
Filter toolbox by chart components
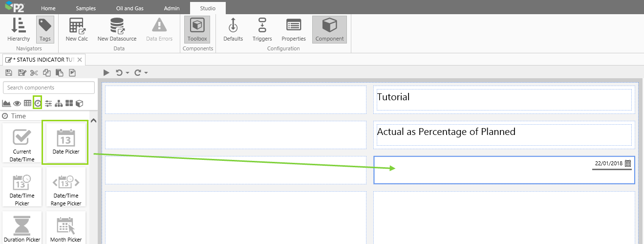[x=6, y=103]
